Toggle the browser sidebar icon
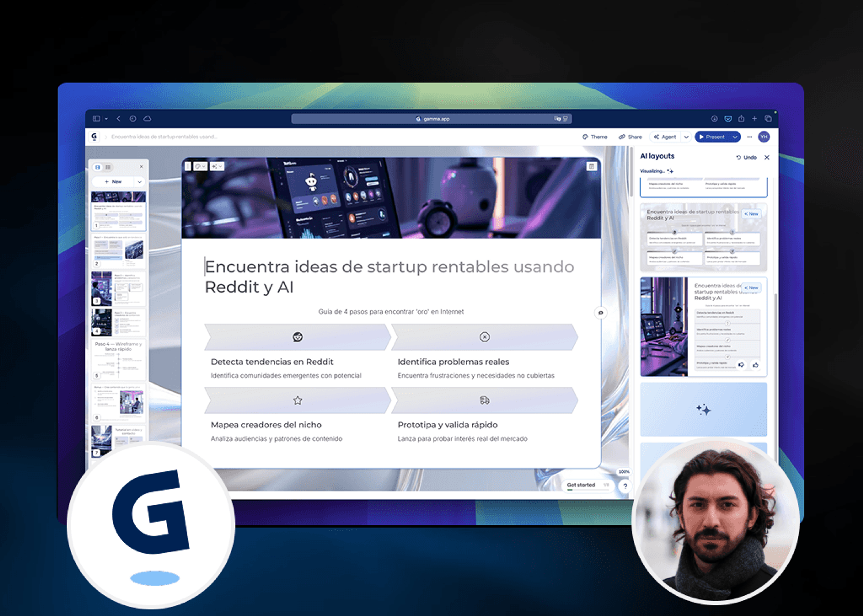863x616 pixels. (96, 119)
